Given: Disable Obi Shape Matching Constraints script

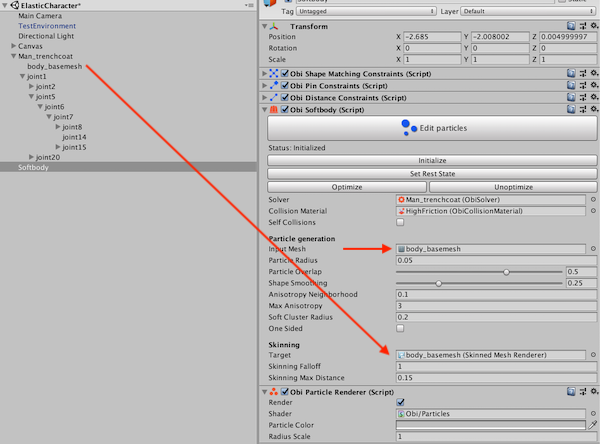Looking at the screenshot, I should pyautogui.click(x=285, y=73).
